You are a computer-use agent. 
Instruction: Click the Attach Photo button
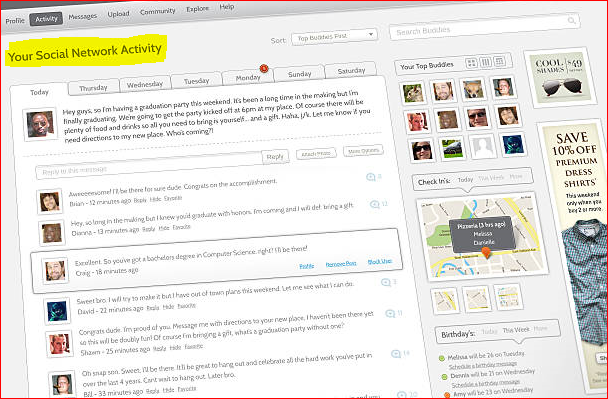[316, 154]
